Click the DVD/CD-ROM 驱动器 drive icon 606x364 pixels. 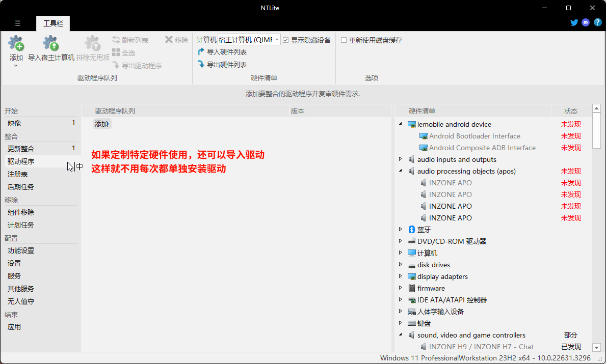412,241
